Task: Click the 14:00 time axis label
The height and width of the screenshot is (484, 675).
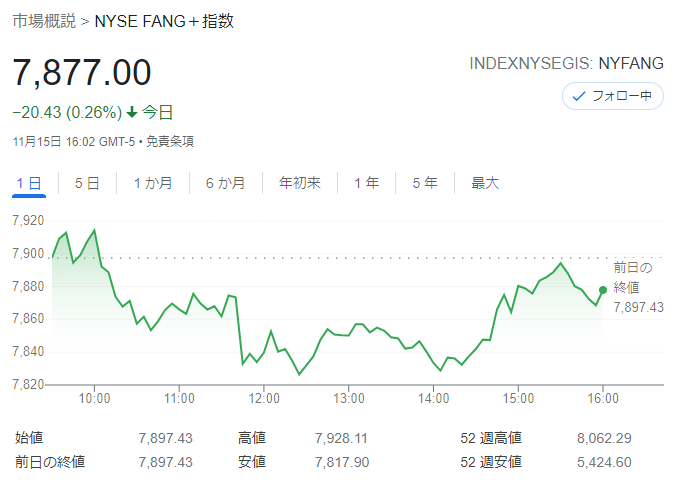Action: 433,398
